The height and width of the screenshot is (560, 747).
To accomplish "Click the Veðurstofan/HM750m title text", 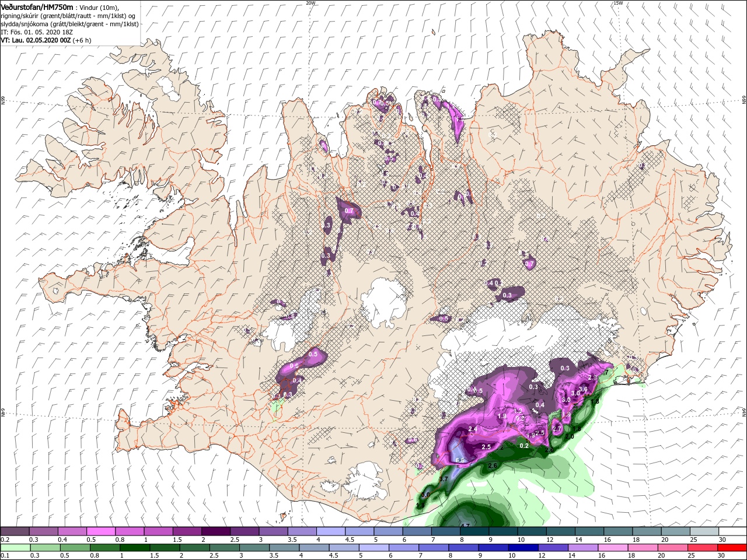I will pyautogui.click(x=37, y=6).
